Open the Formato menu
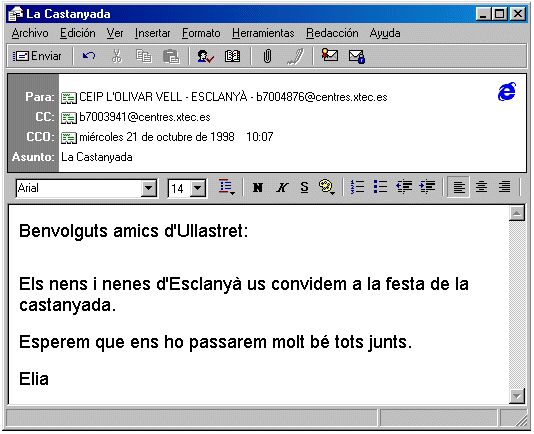534x434 pixels. point(201,33)
